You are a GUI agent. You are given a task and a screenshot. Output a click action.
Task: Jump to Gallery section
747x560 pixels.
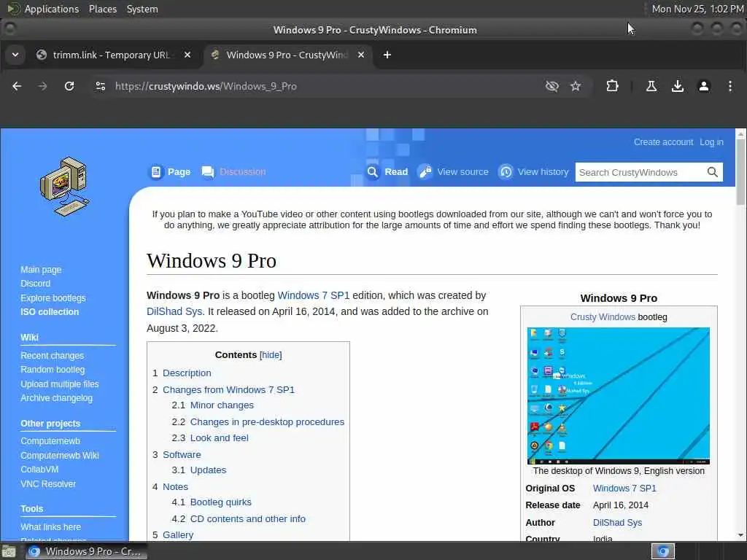click(178, 534)
